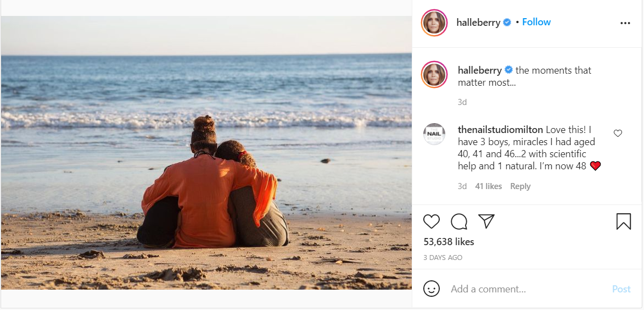Screen dimensions: 644x310
Task: View the 53,638 likes list
Action: [x=449, y=242]
